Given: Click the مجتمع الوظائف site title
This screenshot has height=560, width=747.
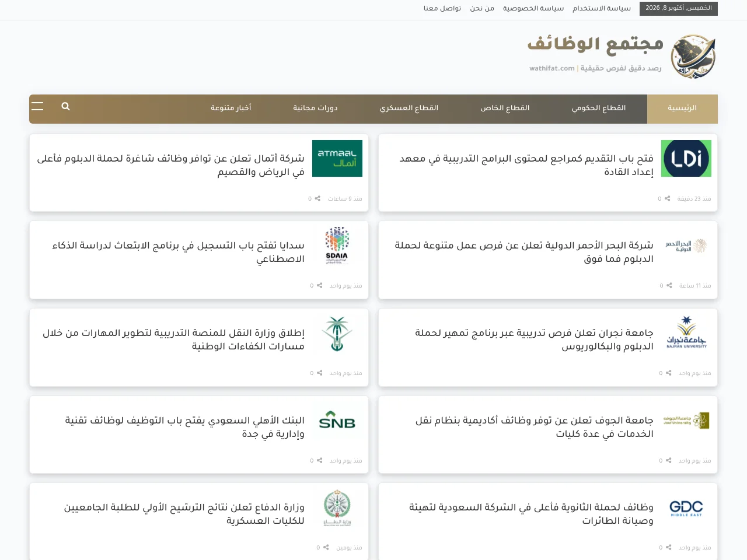Looking at the screenshot, I should [x=595, y=44].
